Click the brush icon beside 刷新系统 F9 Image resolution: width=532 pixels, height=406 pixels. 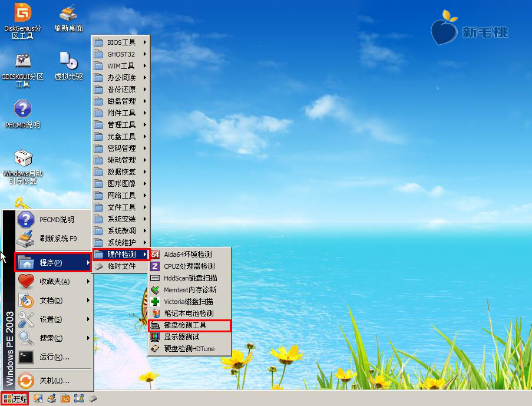tap(26, 238)
